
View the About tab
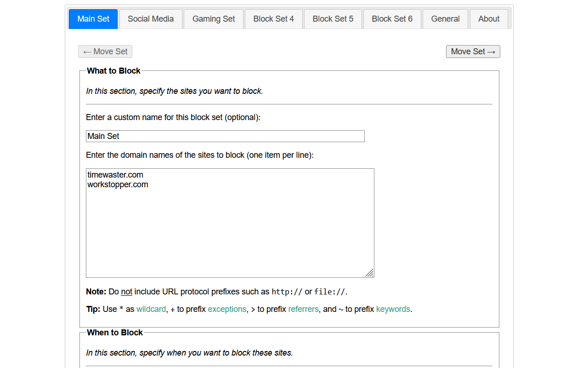tap(488, 19)
